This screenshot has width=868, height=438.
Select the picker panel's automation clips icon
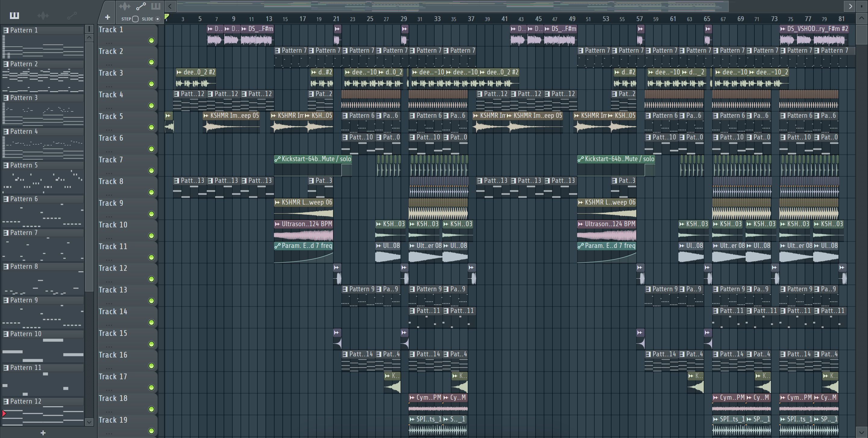(x=71, y=15)
